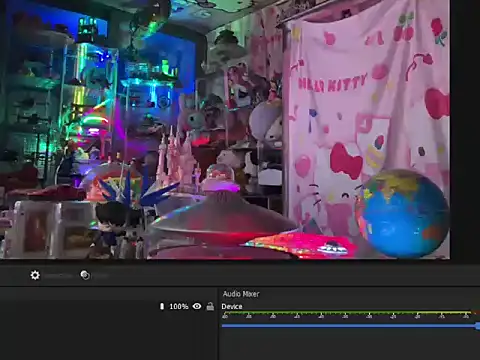Click the Audio Mixer panel title
Screen dimensions: 480x360
tap(241, 294)
